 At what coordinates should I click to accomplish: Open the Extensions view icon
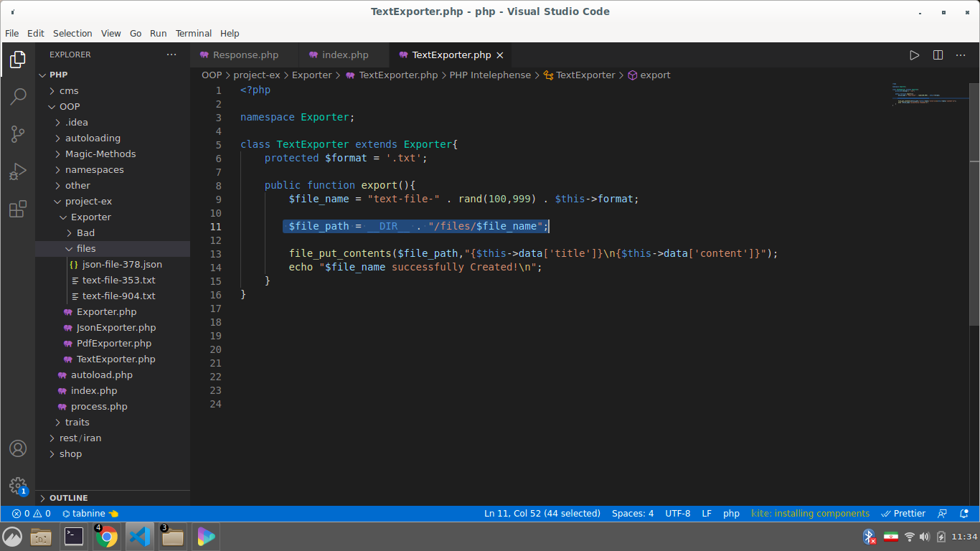coord(18,209)
